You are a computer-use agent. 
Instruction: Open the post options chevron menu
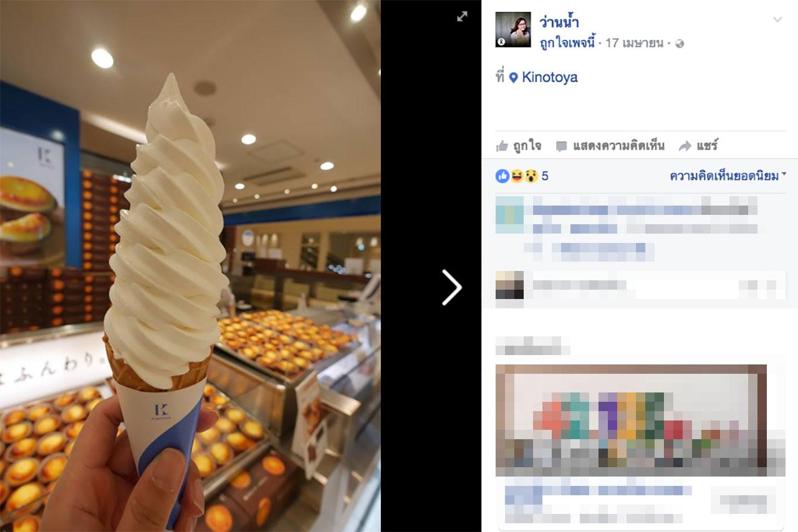[777, 20]
